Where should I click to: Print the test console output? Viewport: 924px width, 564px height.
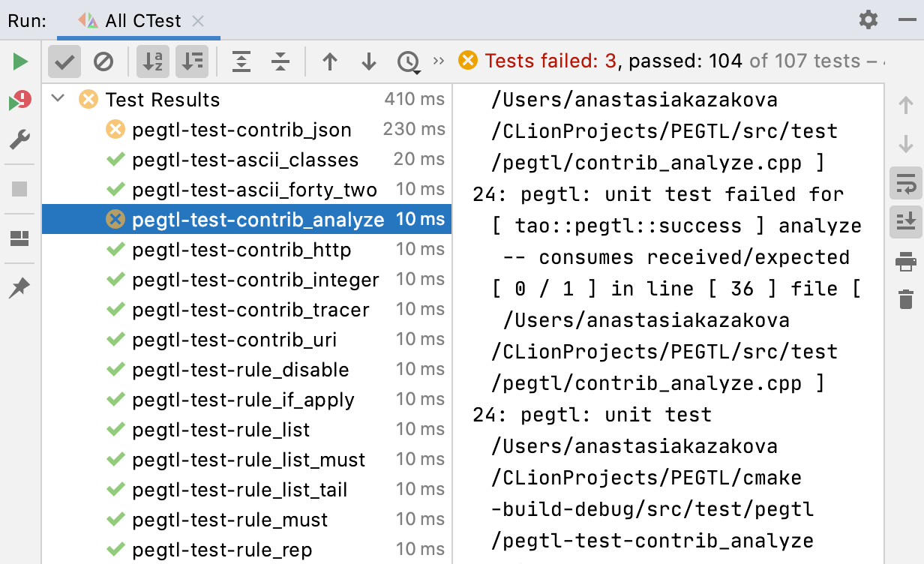[x=906, y=262]
